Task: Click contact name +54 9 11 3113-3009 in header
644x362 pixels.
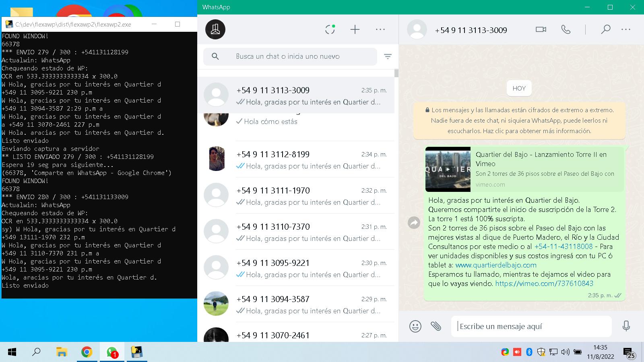Action: click(x=471, y=30)
